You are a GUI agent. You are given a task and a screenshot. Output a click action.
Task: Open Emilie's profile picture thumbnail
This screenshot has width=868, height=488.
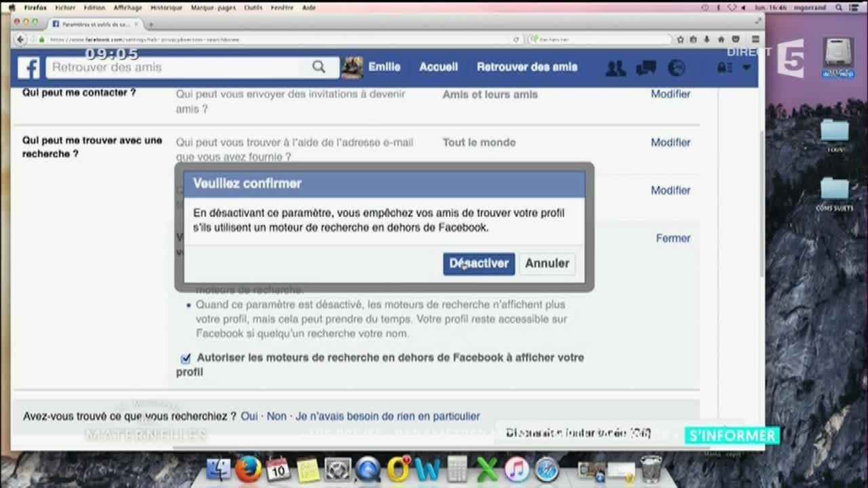click(x=352, y=67)
